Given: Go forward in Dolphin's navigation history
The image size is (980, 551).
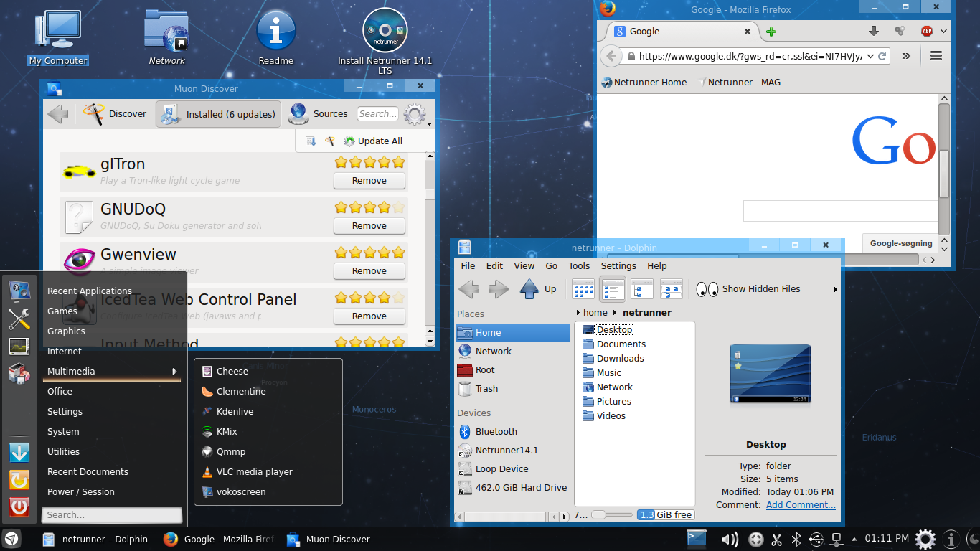Looking at the screenshot, I should pyautogui.click(x=499, y=289).
